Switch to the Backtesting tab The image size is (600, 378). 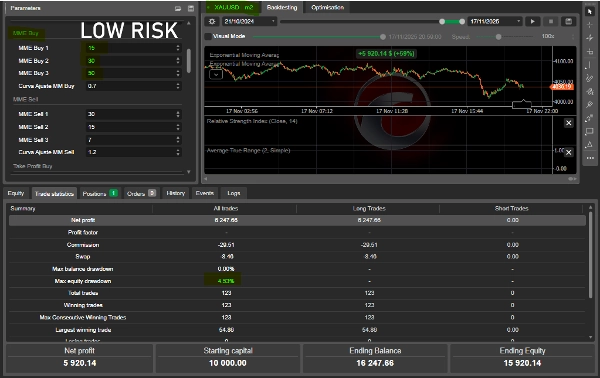point(282,7)
